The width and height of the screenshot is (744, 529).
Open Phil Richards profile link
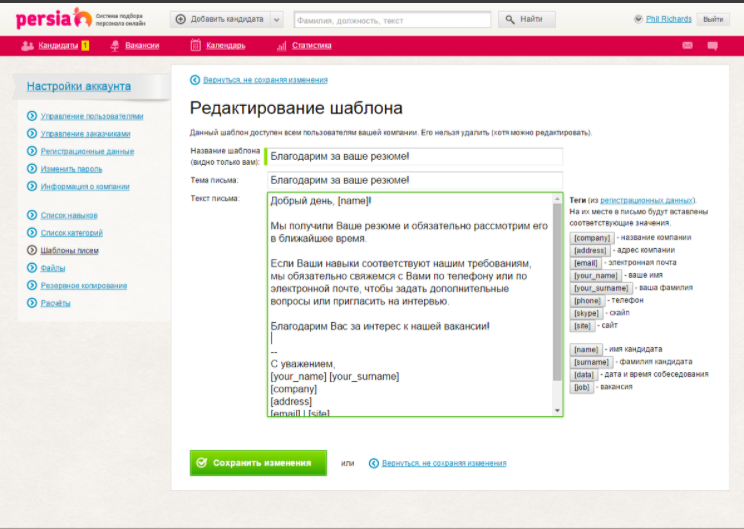(669, 19)
